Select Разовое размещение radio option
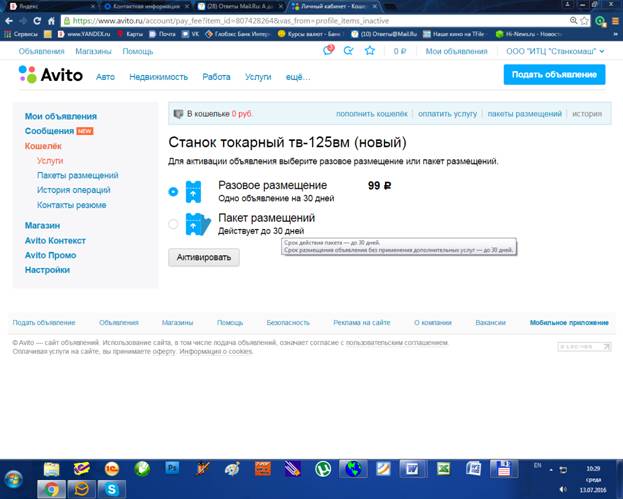 [173, 191]
